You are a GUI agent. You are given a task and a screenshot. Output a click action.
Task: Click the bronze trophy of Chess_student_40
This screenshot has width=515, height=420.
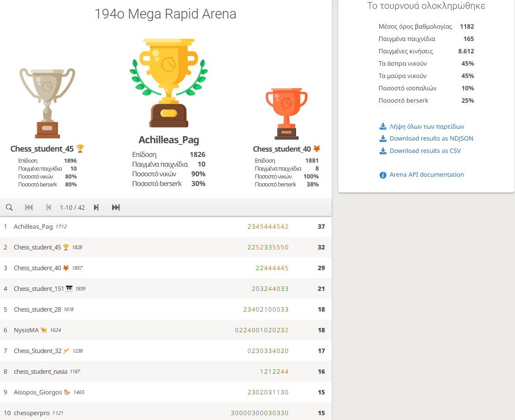pyautogui.click(x=287, y=110)
